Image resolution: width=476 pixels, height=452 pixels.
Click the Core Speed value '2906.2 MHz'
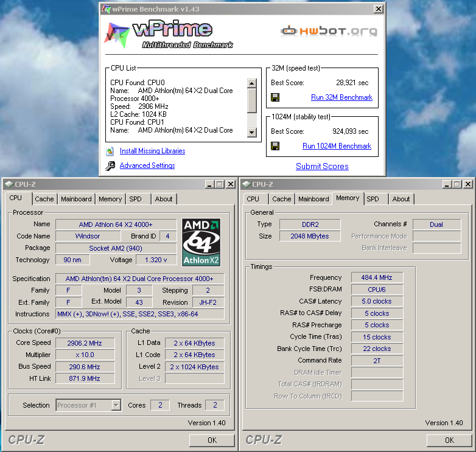pos(85,343)
